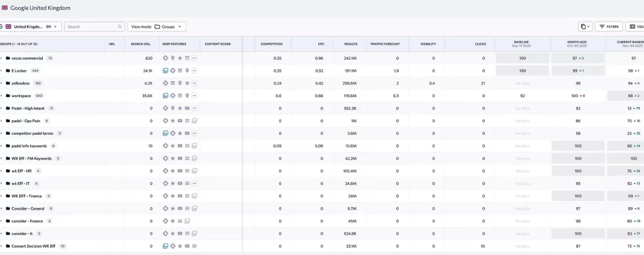The image size is (644, 255).
Task: Click the image pack icon in E Locker row
Action: (x=165, y=71)
